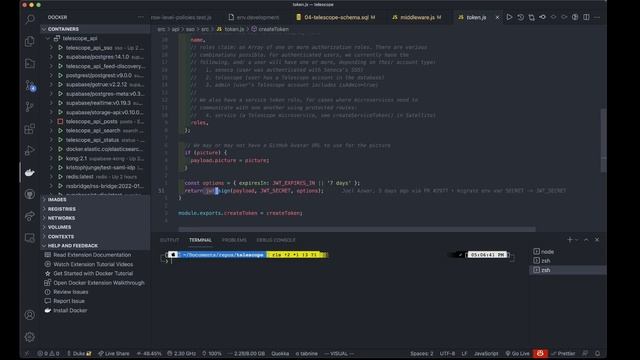640x360 pixels.
Task: Switch to the row-level-policies.test.js tab
Action: (x=181, y=18)
